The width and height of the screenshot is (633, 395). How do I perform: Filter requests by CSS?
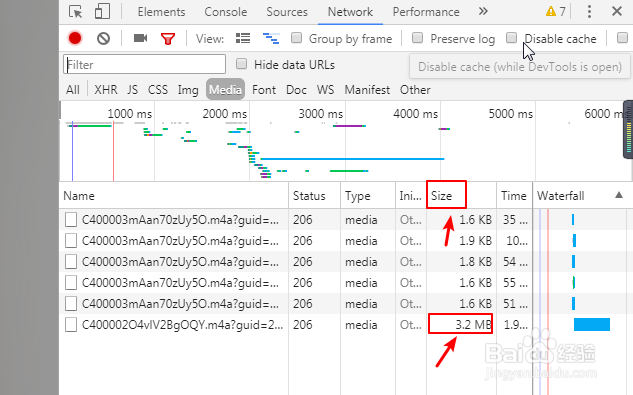pyautogui.click(x=158, y=90)
